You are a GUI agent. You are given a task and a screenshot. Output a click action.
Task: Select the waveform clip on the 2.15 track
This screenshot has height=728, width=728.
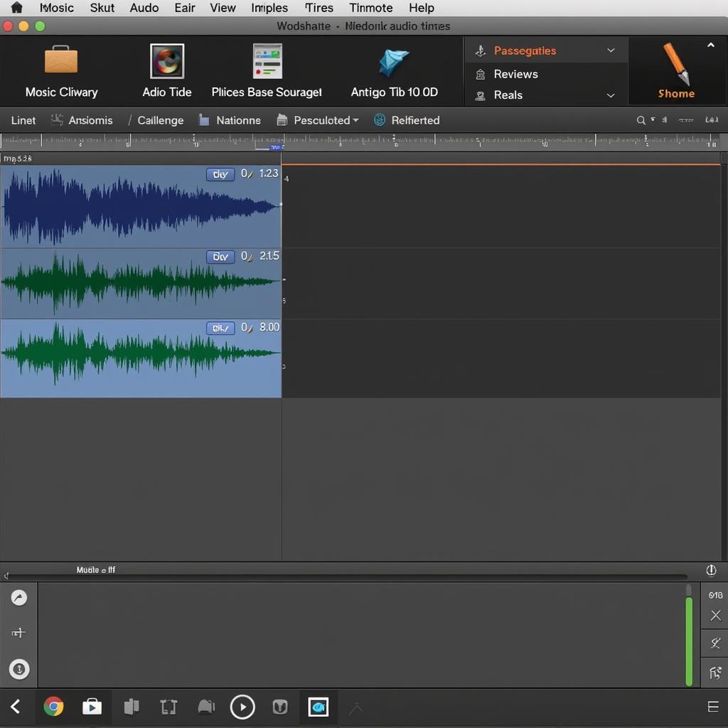[x=141, y=282]
